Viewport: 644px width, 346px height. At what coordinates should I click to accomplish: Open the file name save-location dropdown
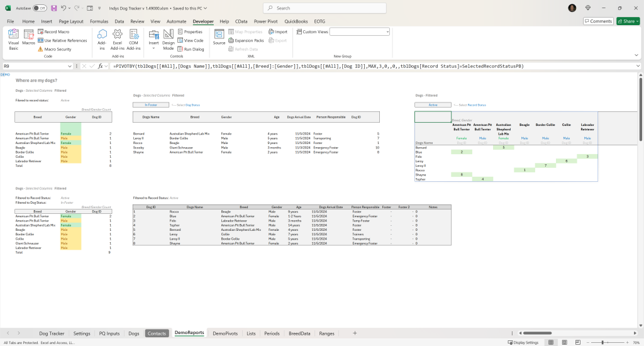[206, 8]
